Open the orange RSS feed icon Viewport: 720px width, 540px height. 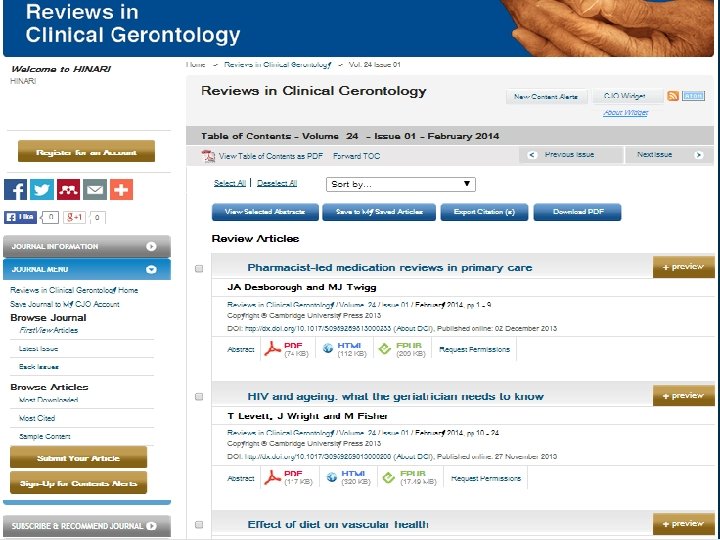[673, 96]
